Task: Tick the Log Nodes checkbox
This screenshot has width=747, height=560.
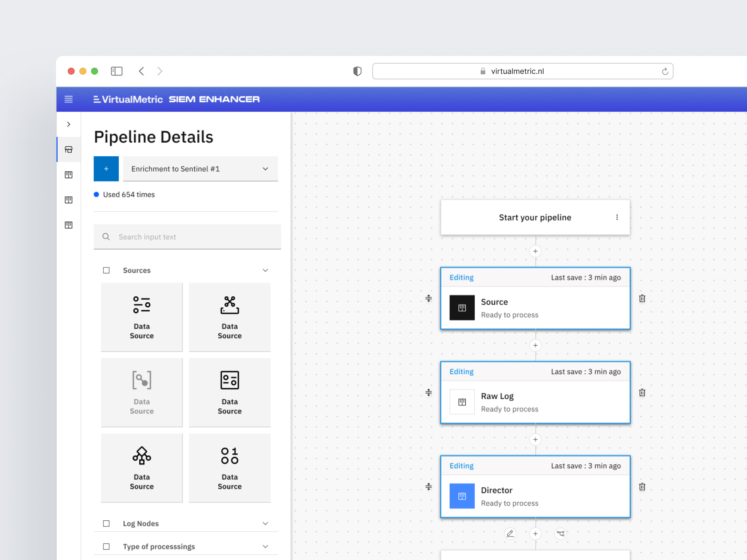Action: click(106, 523)
